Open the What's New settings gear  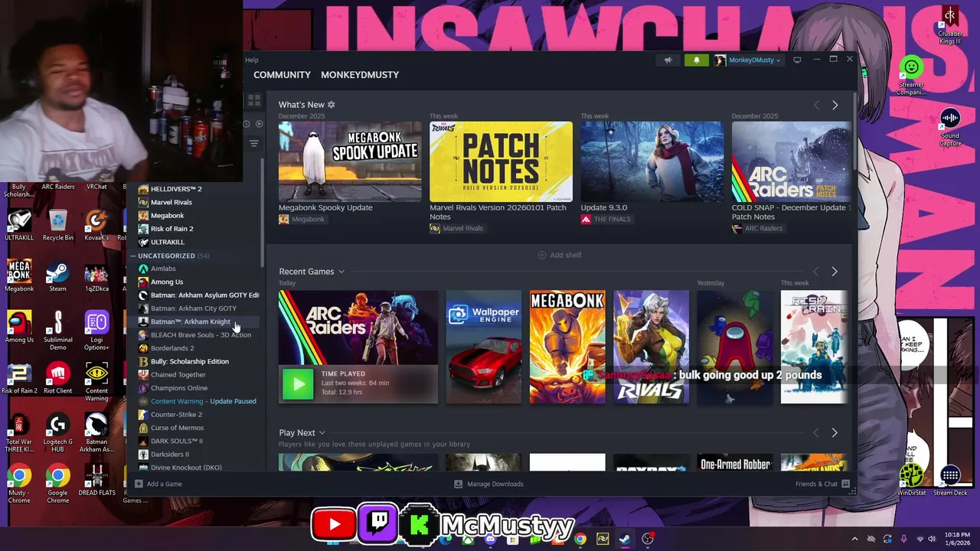[331, 104]
